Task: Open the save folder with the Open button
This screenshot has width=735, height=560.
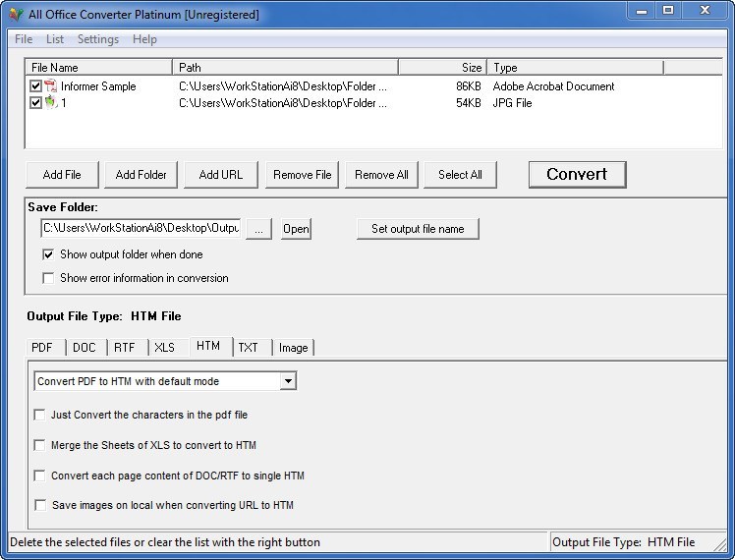Action: 296,229
